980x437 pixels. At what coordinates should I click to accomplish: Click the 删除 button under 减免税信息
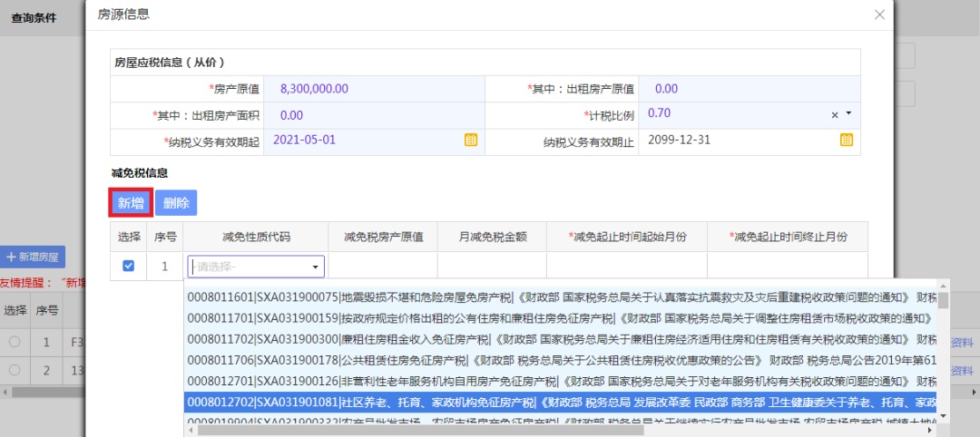click(176, 203)
